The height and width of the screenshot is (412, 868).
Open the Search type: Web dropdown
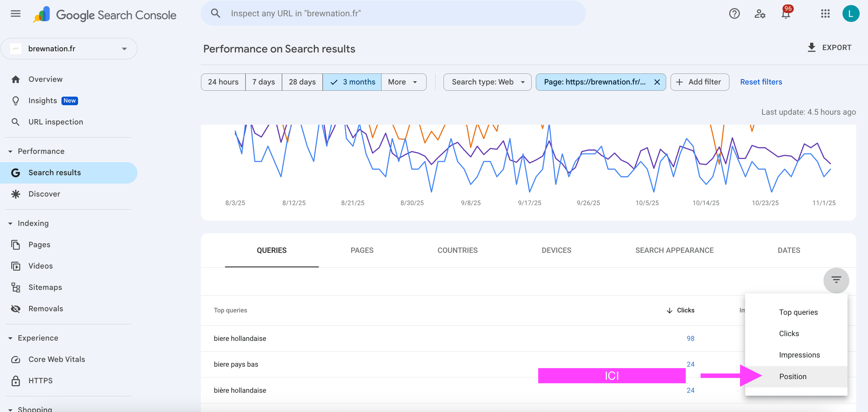(487, 82)
